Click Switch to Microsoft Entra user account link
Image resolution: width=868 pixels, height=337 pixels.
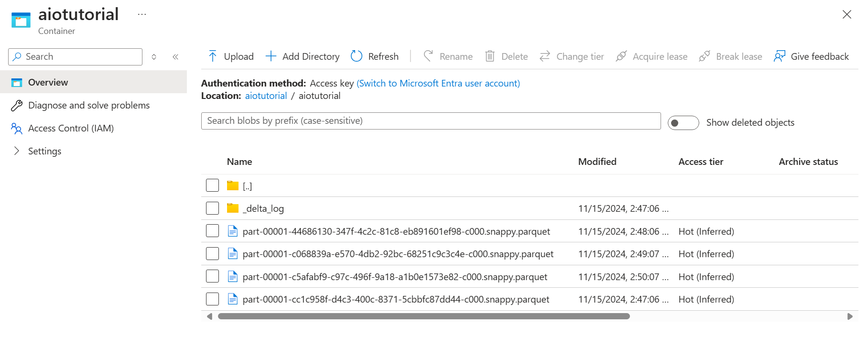pyautogui.click(x=438, y=83)
